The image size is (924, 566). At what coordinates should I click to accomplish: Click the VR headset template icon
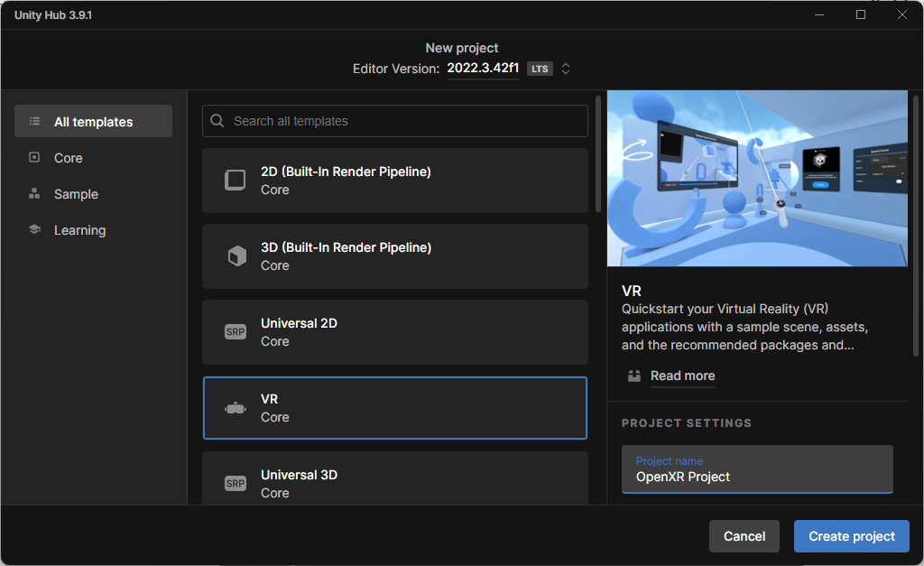pyautogui.click(x=236, y=408)
